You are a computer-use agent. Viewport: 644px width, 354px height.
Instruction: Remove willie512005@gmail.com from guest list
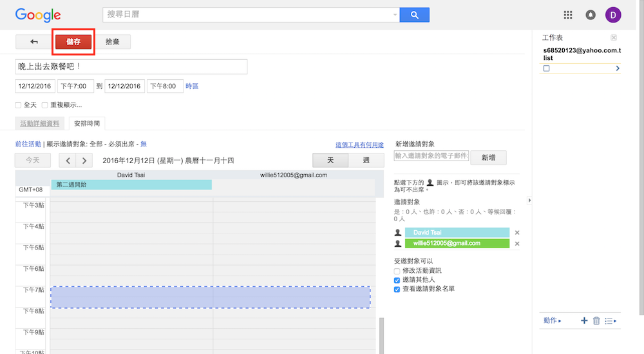point(517,244)
